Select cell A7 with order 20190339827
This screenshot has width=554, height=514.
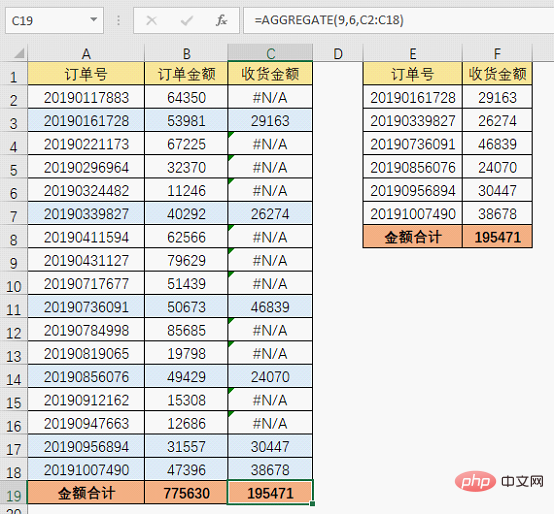point(86,214)
